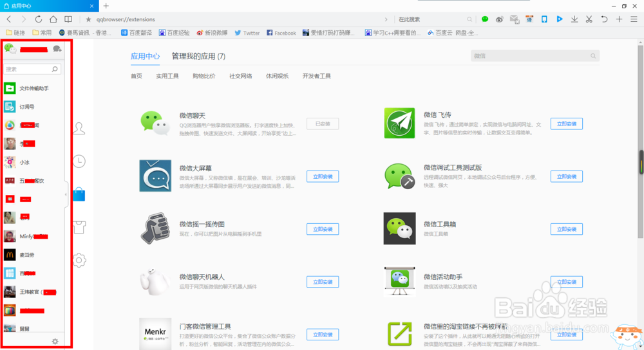Select the 首页 category
This screenshot has height=350, width=644.
[137, 76]
